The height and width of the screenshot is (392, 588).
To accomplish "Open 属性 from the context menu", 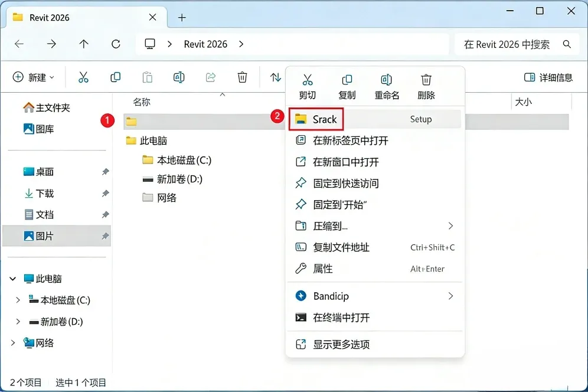I will click(x=375, y=269).
